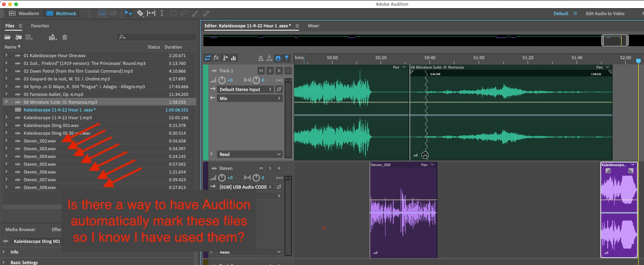
Task: Click the Status column header
Action: pyautogui.click(x=154, y=47)
